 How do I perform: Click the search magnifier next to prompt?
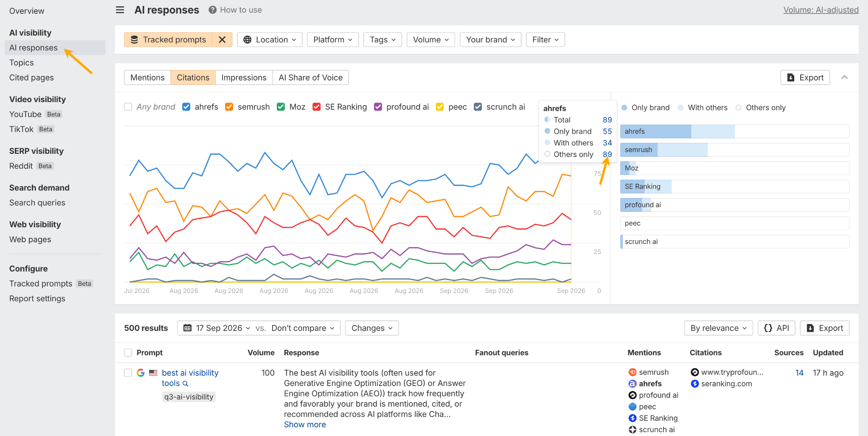click(x=185, y=383)
